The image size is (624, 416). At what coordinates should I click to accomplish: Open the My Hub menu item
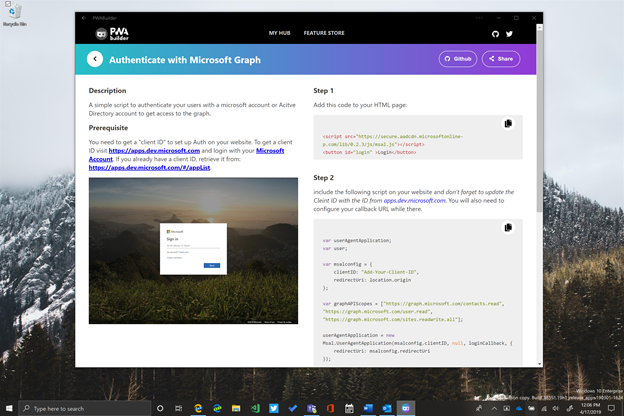[x=279, y=33]
